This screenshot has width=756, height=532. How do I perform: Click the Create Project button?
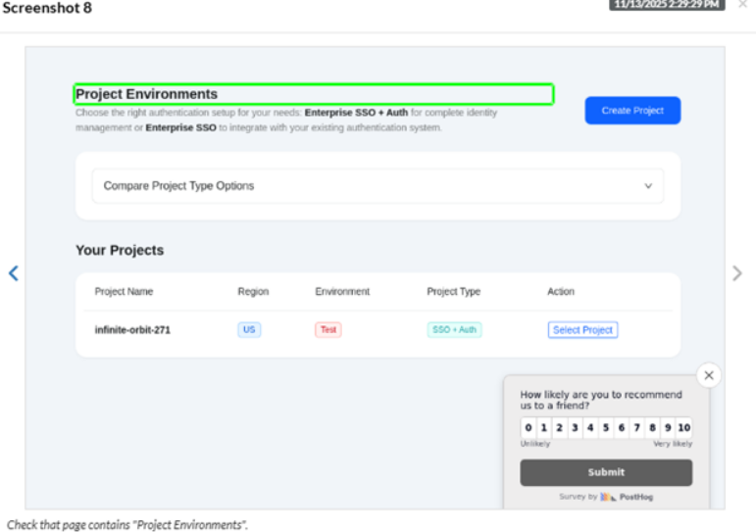[x=632, y=111]
